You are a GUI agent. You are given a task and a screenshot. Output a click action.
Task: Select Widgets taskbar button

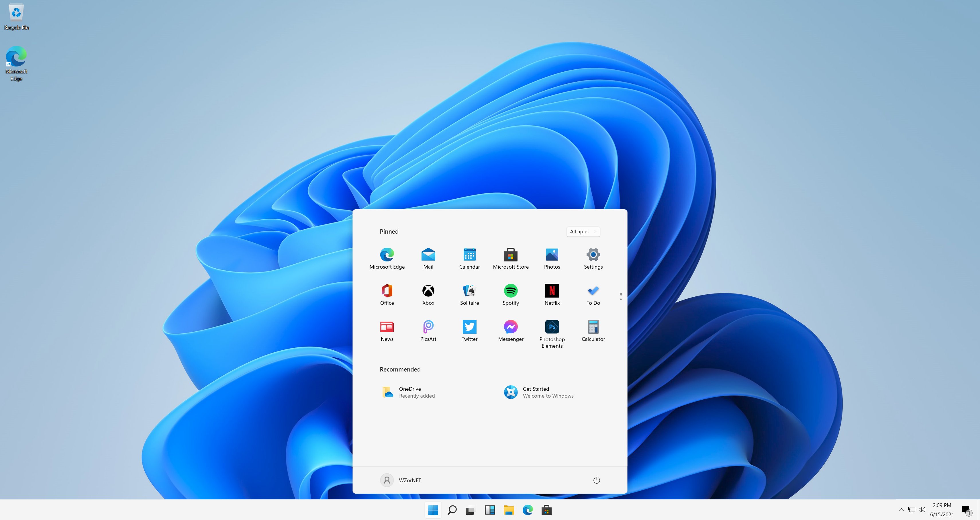click(490, 510)
